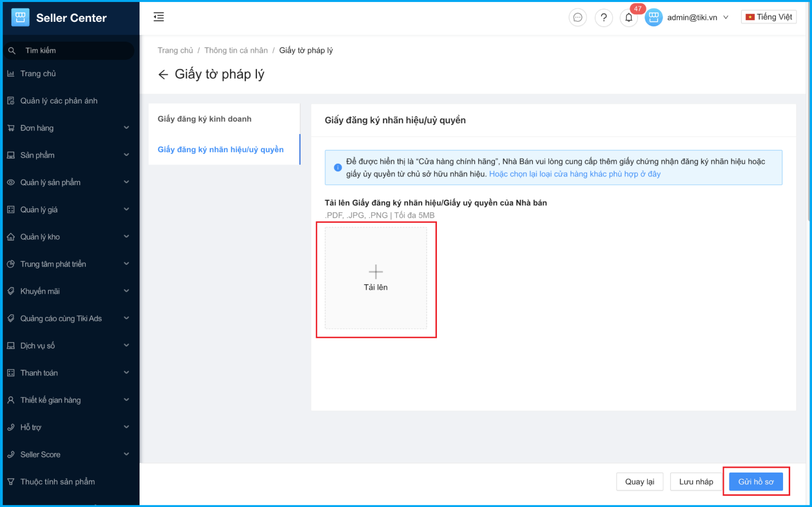Click the plus icon in Tải lên box
This screenshot has width=812, height=507.
[376, 272]
